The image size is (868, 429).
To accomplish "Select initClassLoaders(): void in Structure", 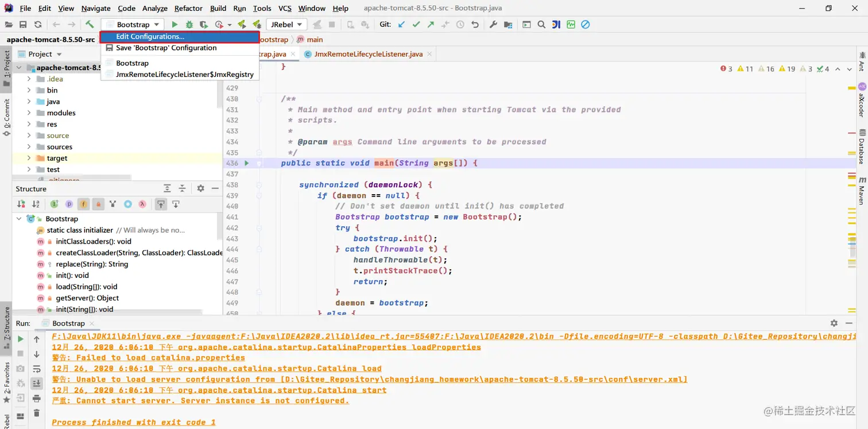I will pyautogui.click(x=94, y=241).
